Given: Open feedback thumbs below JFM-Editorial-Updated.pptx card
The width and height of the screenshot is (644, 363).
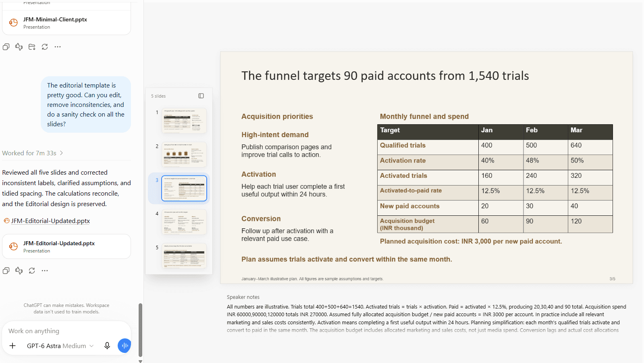Looking at the screenshot, I should 19,271.
